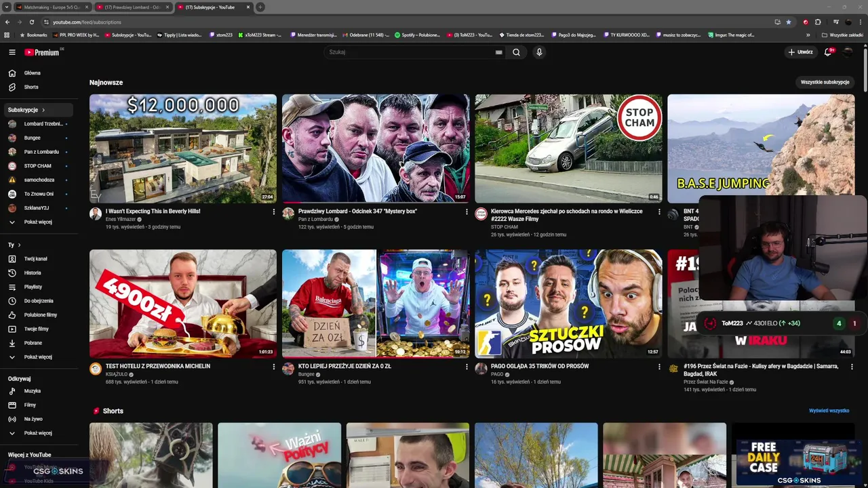Start voice search with the microphone icon
Image resolution: width=868 pixels, height=488 pixels.
tap(539, 52)
